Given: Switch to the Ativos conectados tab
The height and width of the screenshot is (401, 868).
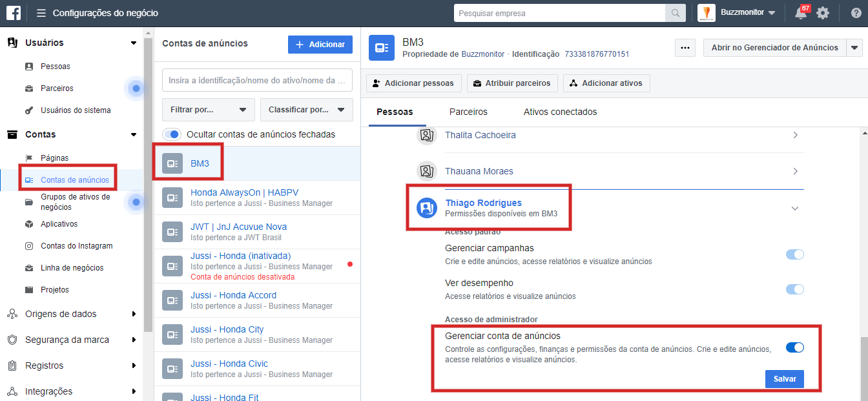Looking at the screenshot, I should (x=560, y=112).
